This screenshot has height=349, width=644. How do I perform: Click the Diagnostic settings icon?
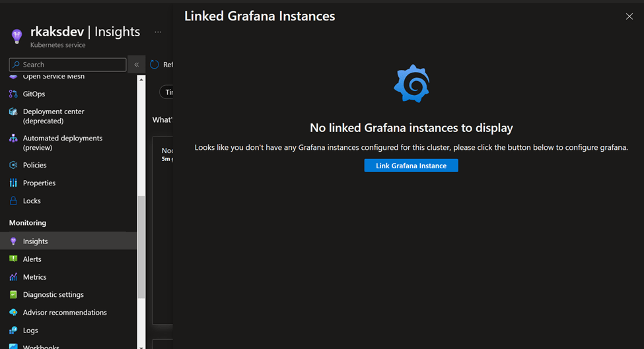13,295
